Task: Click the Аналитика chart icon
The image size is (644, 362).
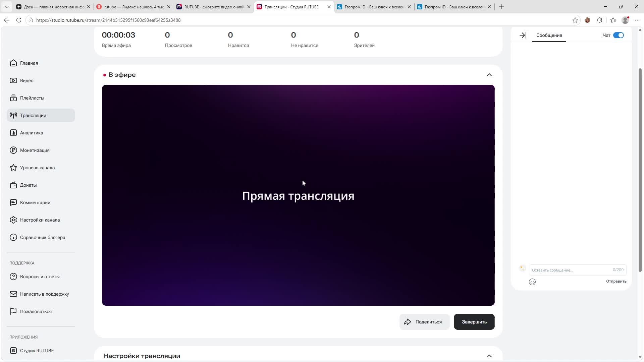Action: [13, 133]
